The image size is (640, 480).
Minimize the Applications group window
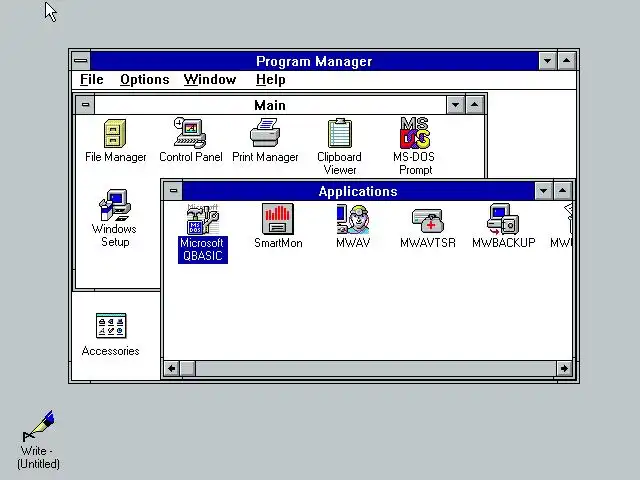(543, 191)
